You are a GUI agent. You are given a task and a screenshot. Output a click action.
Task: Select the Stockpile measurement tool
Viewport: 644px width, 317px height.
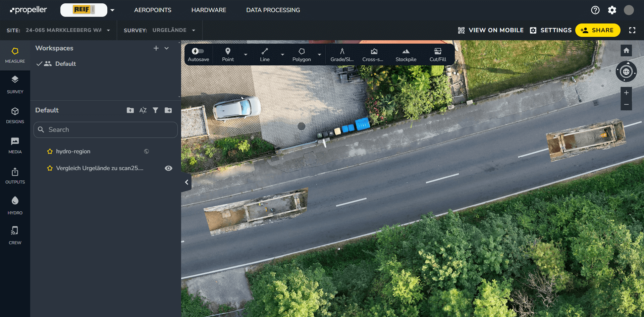click(x=406, y=55)
